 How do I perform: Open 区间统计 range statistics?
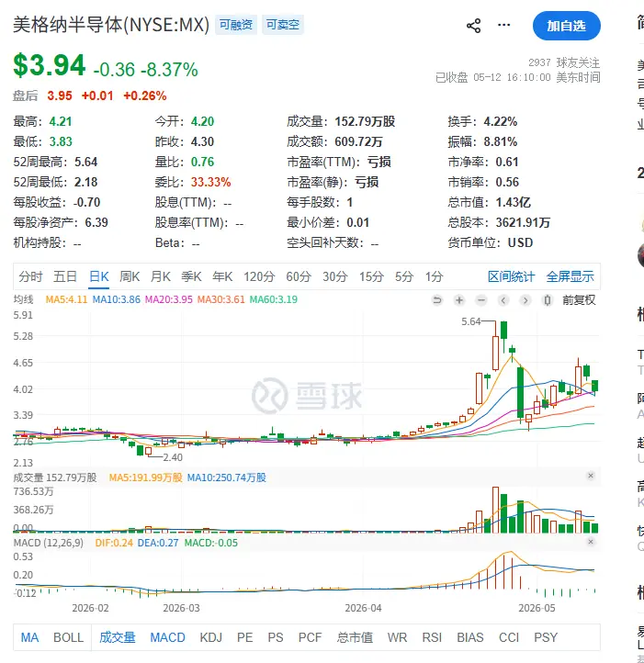click(511, 276)
